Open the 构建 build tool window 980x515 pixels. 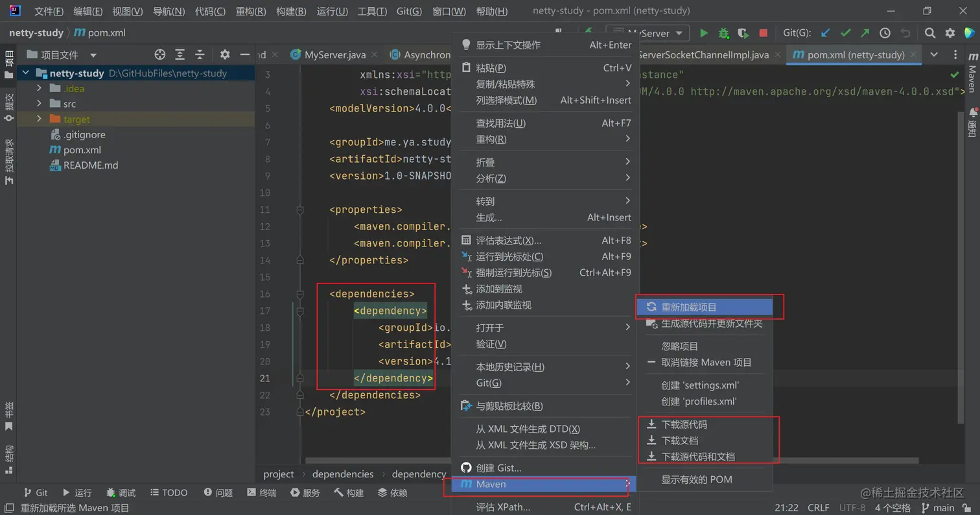[348, 493]
